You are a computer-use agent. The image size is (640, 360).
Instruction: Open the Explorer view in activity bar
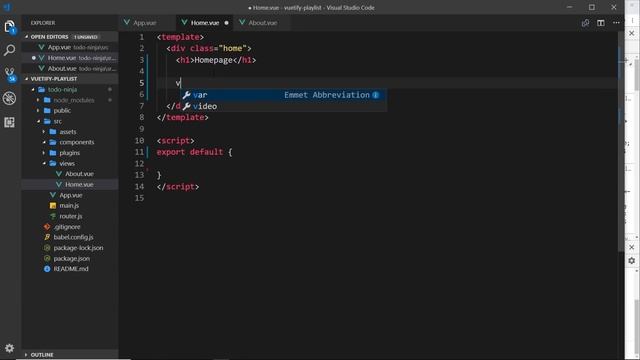9,27
